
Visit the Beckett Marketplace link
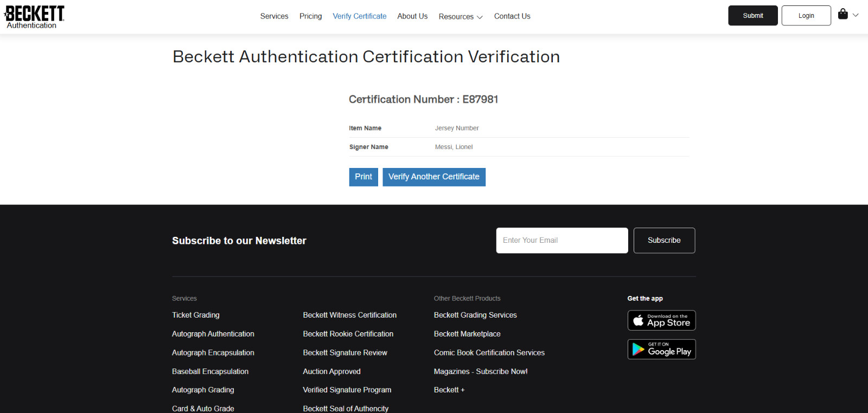click(467, 334)
